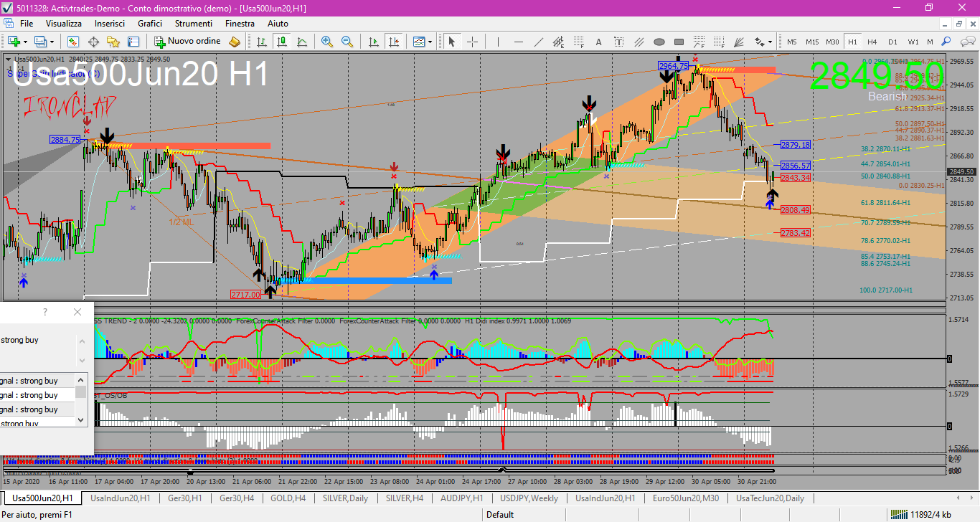Expand the profiles dropdown arrow
This screenshot has height=522, width=980.
52,42
